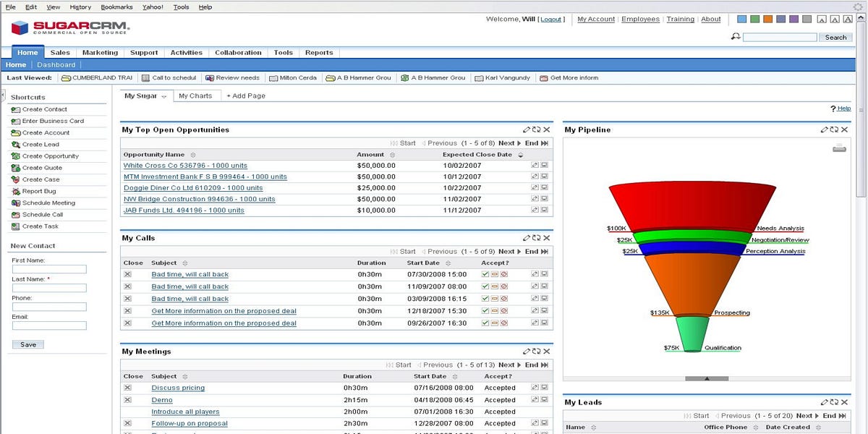The height and width of the screenshot is (434, 868).
Task: Switch to the My Charts tab
Action: pyautogui.click(x=197, y=95)
